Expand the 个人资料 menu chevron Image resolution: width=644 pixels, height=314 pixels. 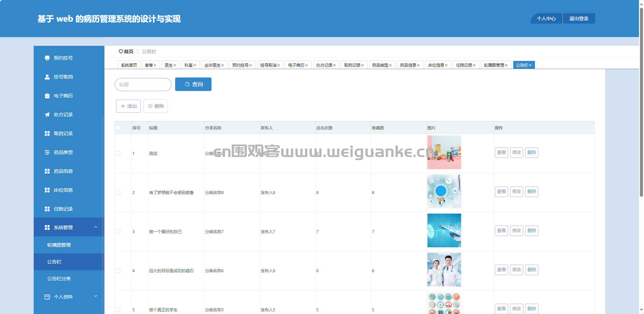(96, 296)
